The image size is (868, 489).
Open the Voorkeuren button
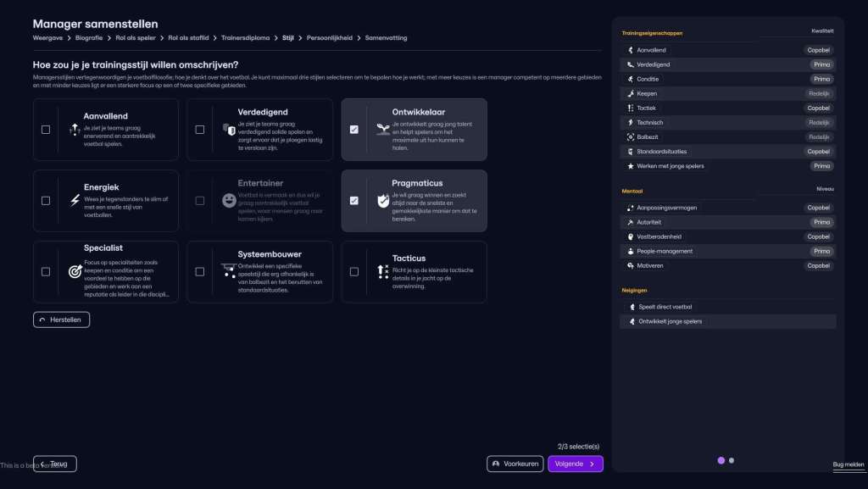point(515,464)
